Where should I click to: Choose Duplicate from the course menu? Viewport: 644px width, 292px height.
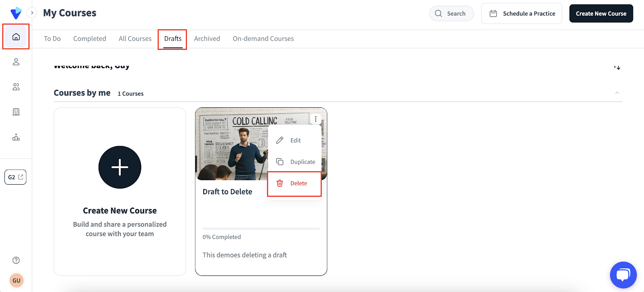[x=295, y=162]
